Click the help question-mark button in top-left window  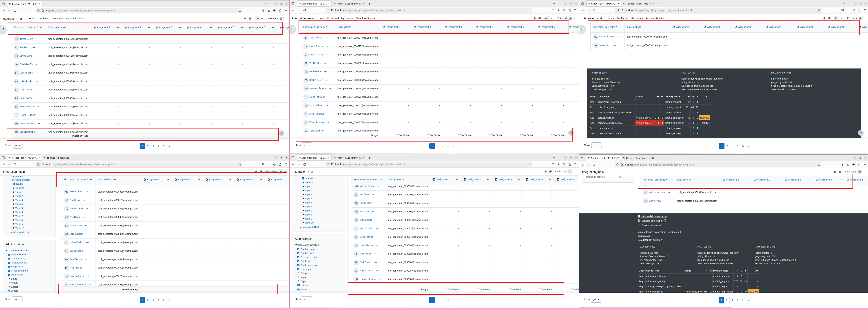[x=282, y=133]
